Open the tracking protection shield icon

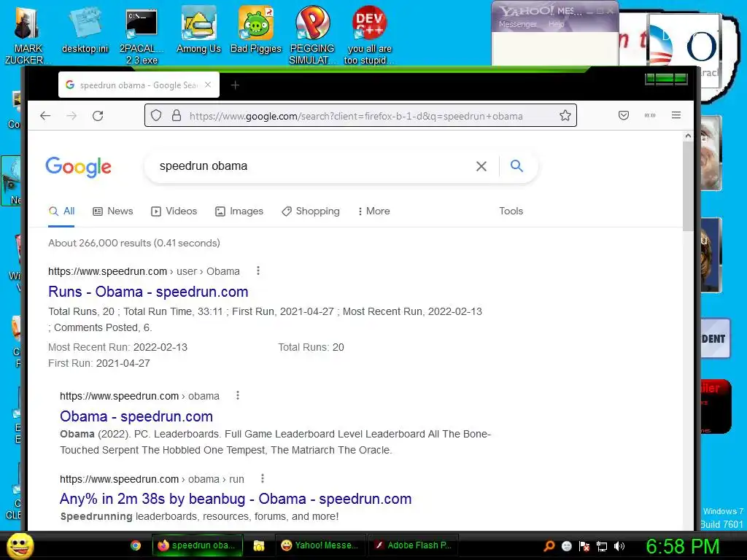(156, 115)
